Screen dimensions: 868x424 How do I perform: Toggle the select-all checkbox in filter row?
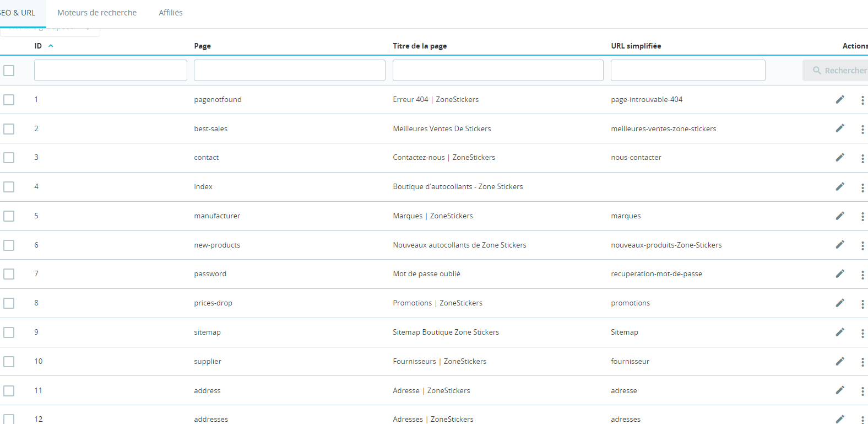click(9, 71)
